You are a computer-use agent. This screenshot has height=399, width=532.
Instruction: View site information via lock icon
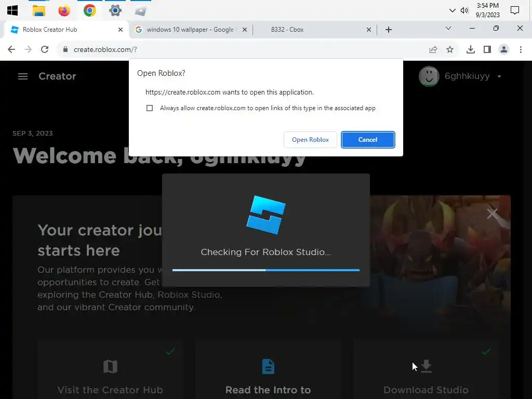[65, 49]
